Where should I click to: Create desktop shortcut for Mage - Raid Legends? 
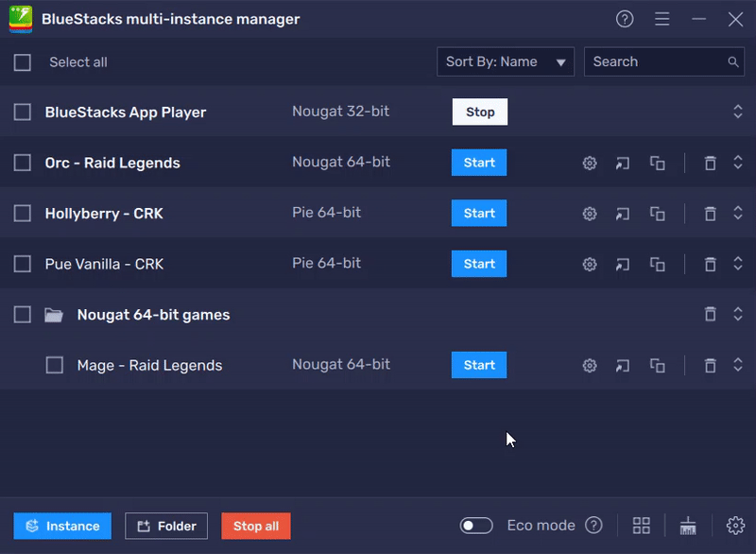[x=623, y=366]
